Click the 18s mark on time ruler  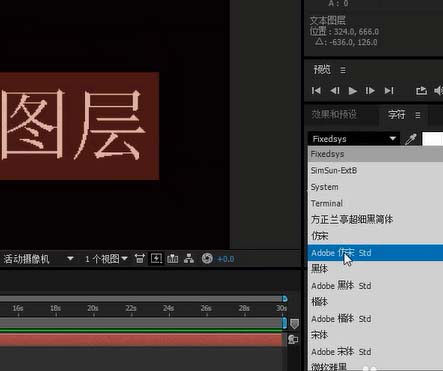(x=55, y=309)
